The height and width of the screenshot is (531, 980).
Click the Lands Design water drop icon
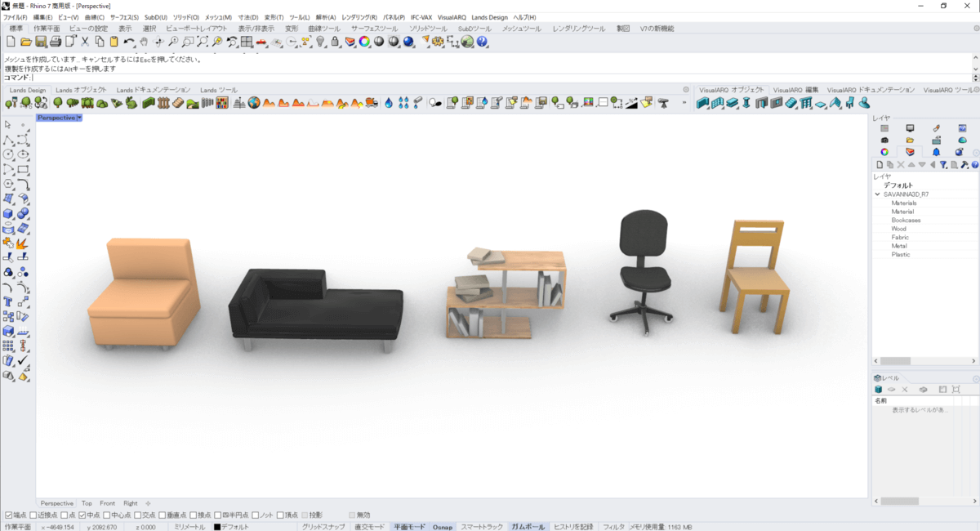pyautogui.click(x=389, y=103)
